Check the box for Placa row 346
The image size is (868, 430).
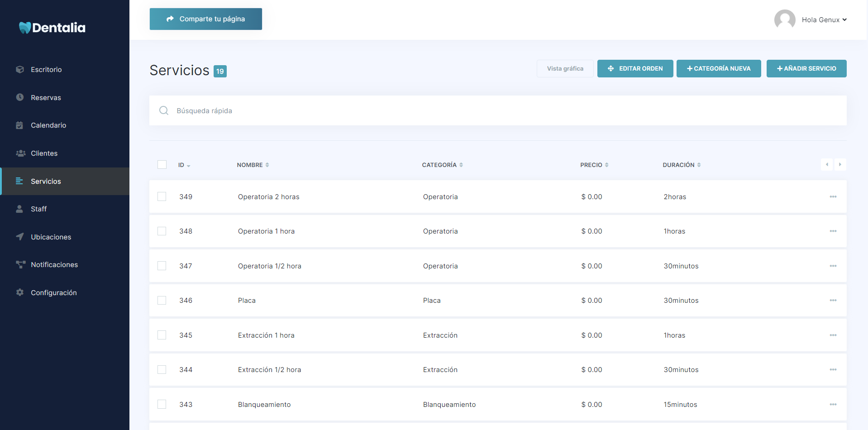[x=162, y=301]
